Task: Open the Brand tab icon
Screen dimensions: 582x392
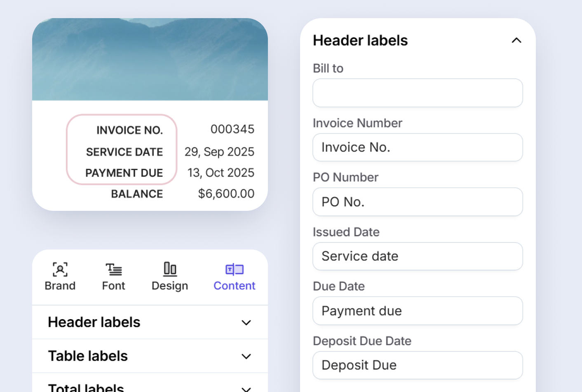Action: coord(60,270)
